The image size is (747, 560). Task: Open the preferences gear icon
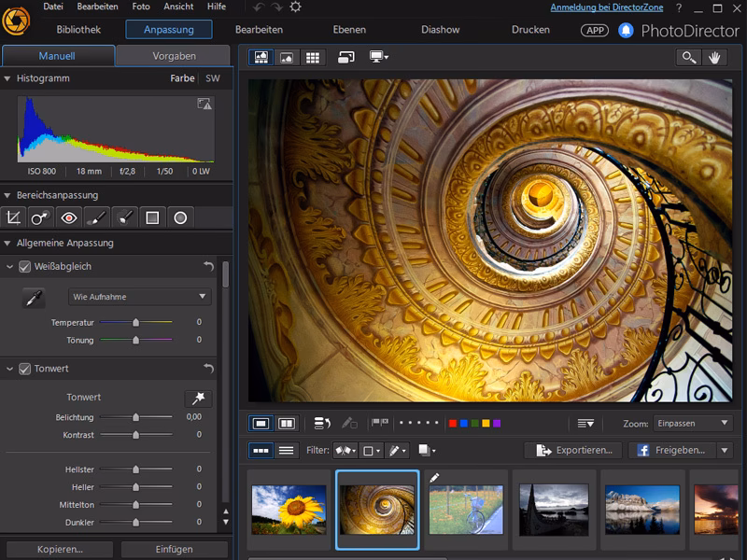point(295,7)
